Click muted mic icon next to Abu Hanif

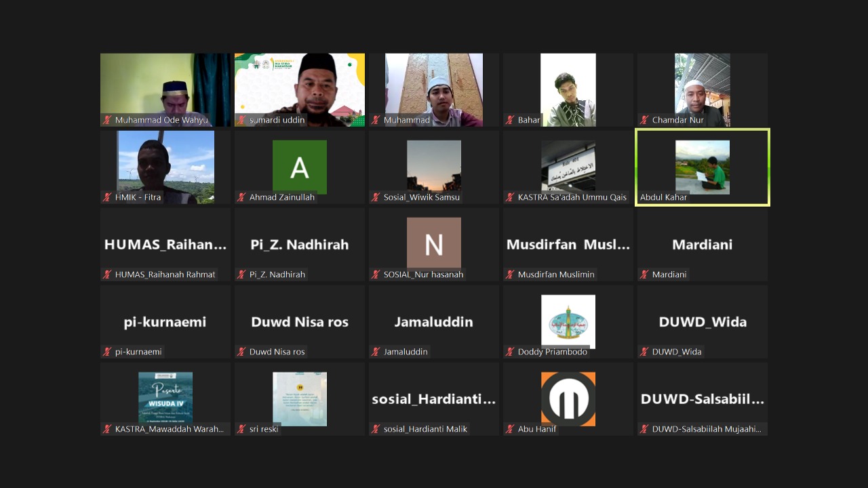pos(510,429)
